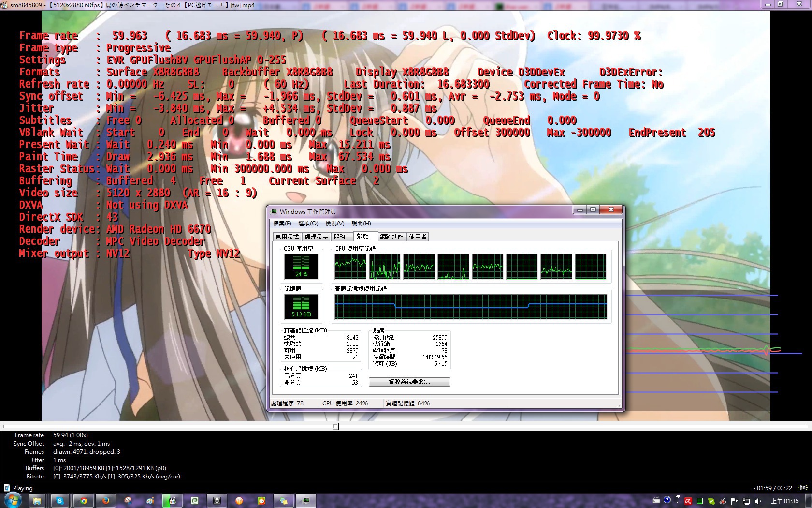Click the 已分頁 241 kernel memory row
The height and width of the screenshot is (508, 812).
point(321,376)
